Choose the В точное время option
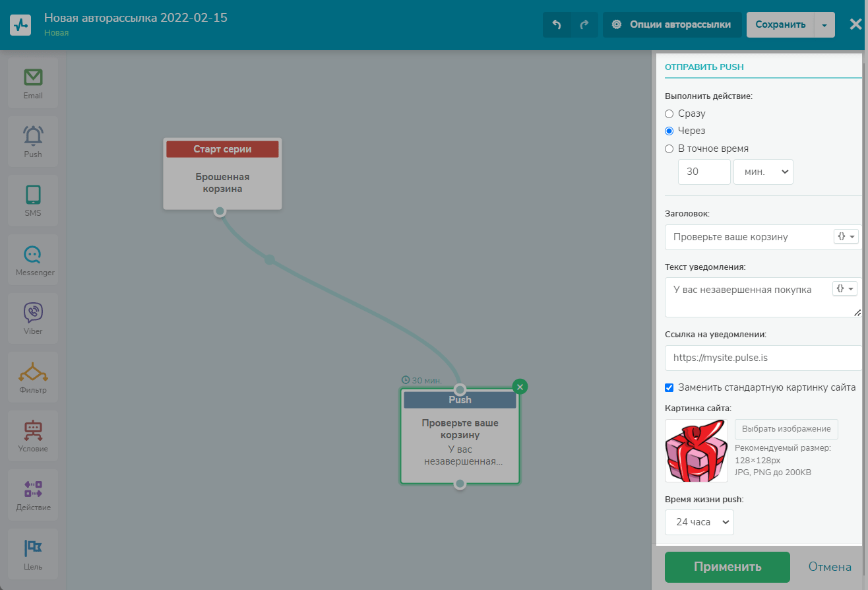Image resolution: width=868 pixels, height=590 pixels. click(669, 148)
